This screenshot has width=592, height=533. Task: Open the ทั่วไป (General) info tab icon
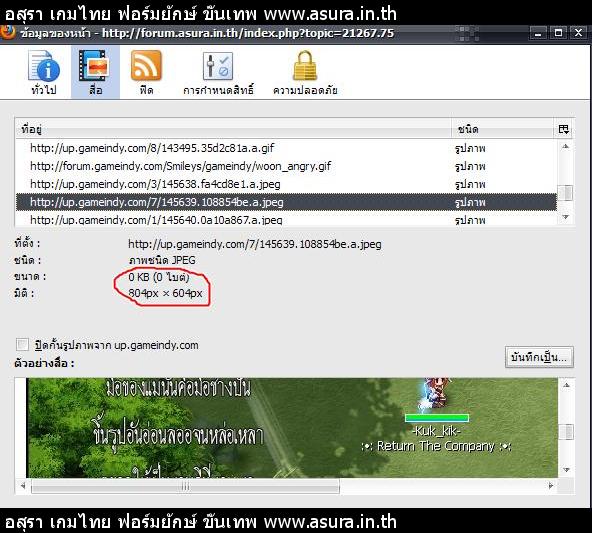[44, 72]
